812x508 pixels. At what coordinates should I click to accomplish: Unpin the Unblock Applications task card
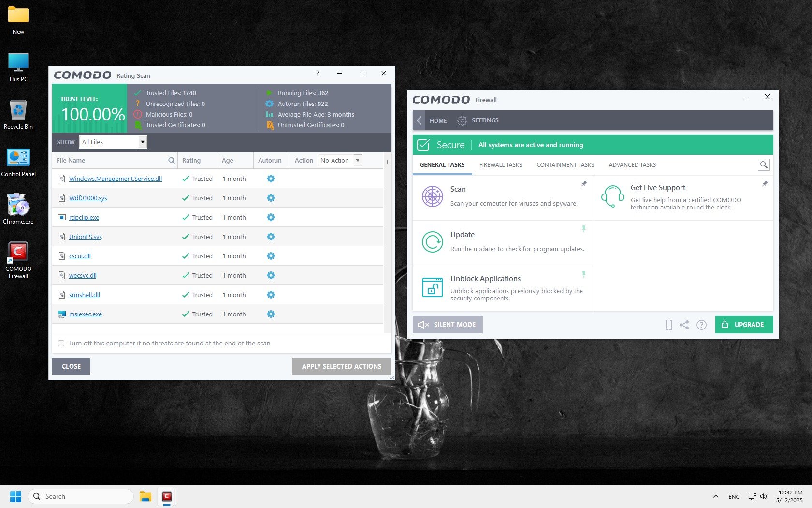pyautogui.click(x=584, y=274)
